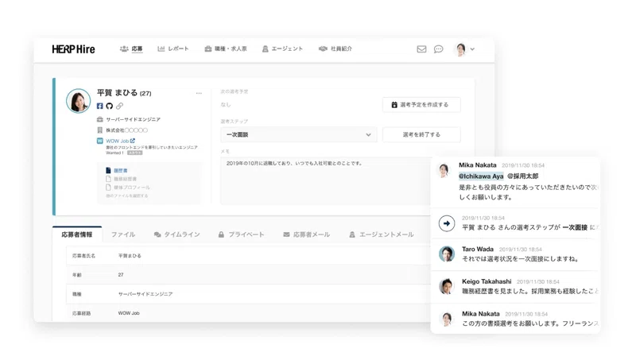Click calendar icon on 選考予定を作成する button
This screenshot has height=364, width=636.
pyautogui.click(x=394, y=105)
